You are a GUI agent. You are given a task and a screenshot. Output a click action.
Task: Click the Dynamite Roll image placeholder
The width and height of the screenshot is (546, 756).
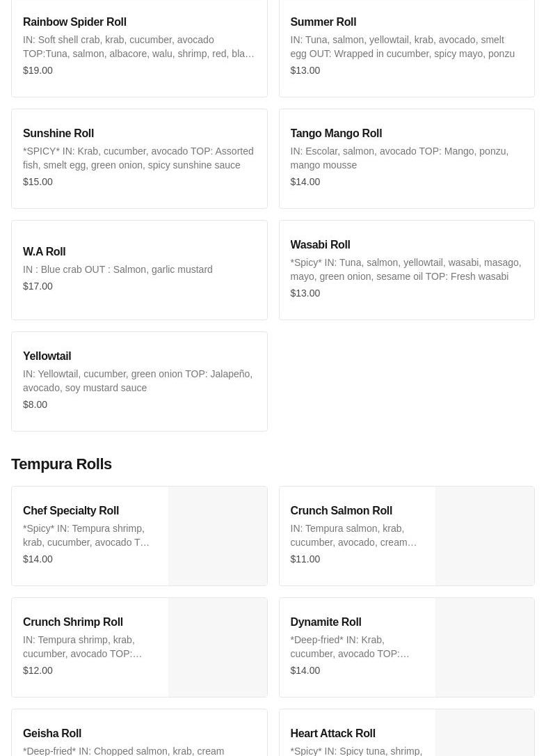(485, 647)
